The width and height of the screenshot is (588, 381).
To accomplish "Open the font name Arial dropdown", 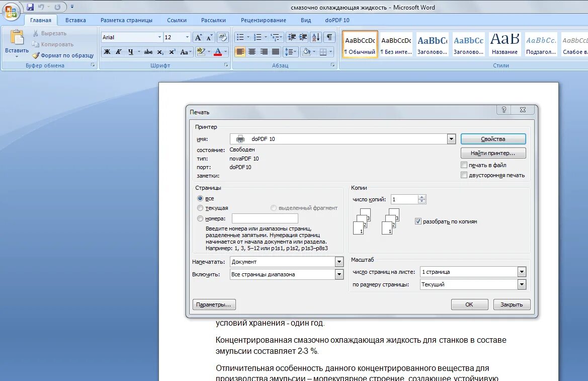I will 159,37.
